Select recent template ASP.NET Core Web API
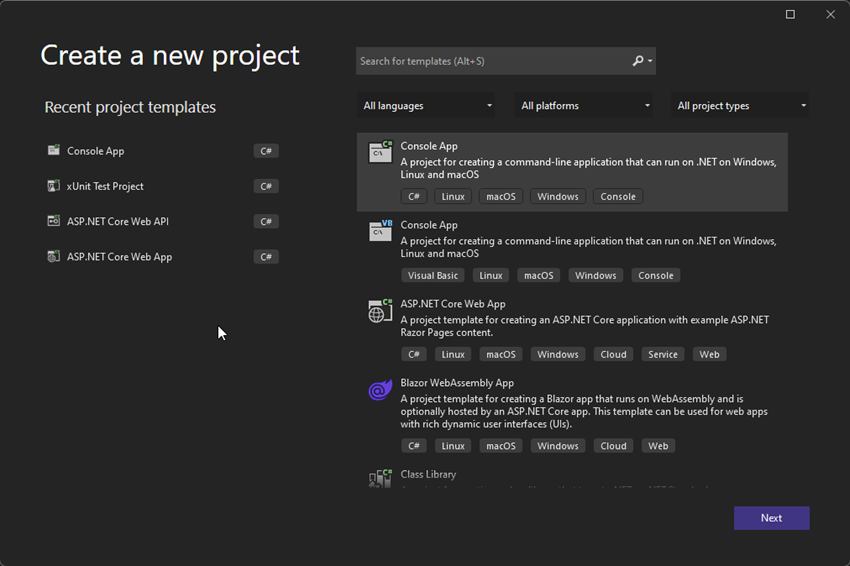850x566 pixels. tap(118, 221)
